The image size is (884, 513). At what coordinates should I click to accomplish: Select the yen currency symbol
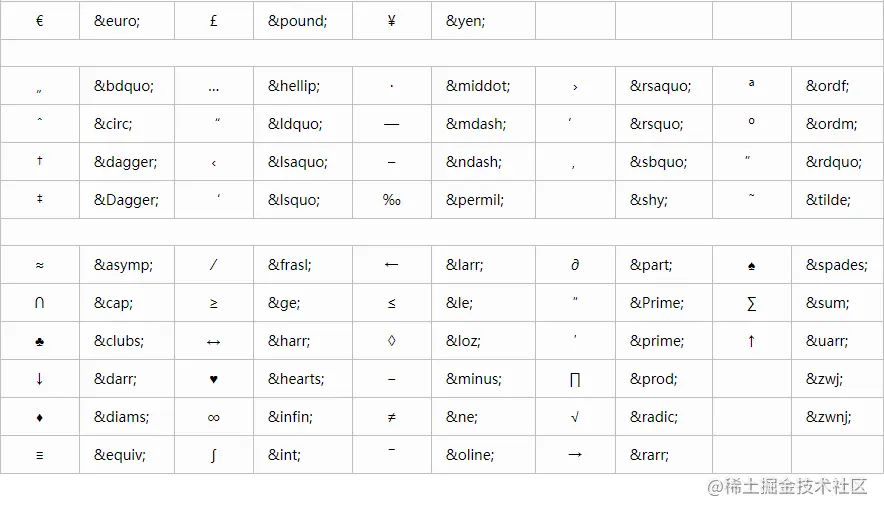[x=391, y=20]
